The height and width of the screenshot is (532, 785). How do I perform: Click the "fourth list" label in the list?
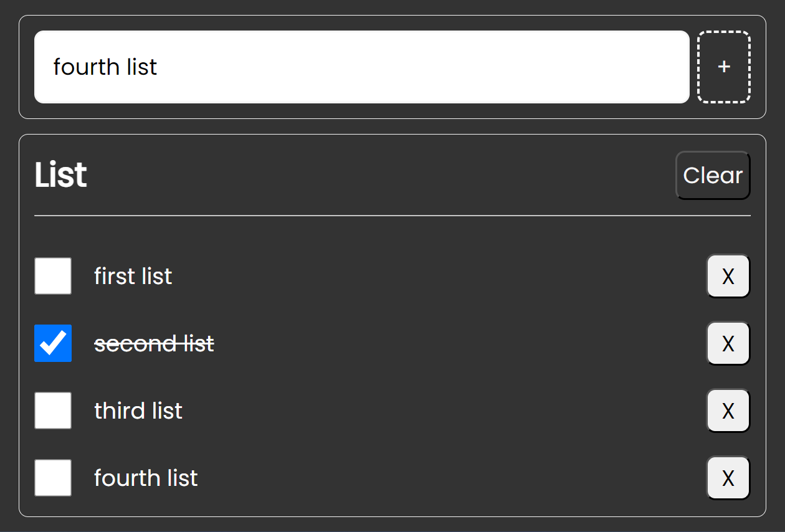click(146, 478)
